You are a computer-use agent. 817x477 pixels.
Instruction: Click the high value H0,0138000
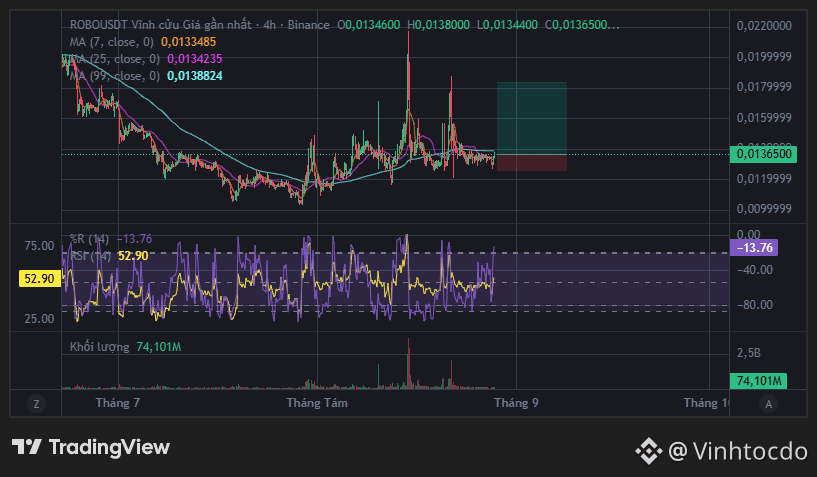pyautogui.click(x=438, y=25)
